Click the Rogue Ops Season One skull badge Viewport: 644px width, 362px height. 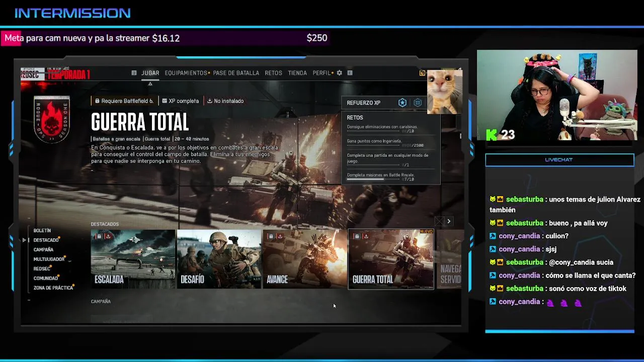coord(51,119)
